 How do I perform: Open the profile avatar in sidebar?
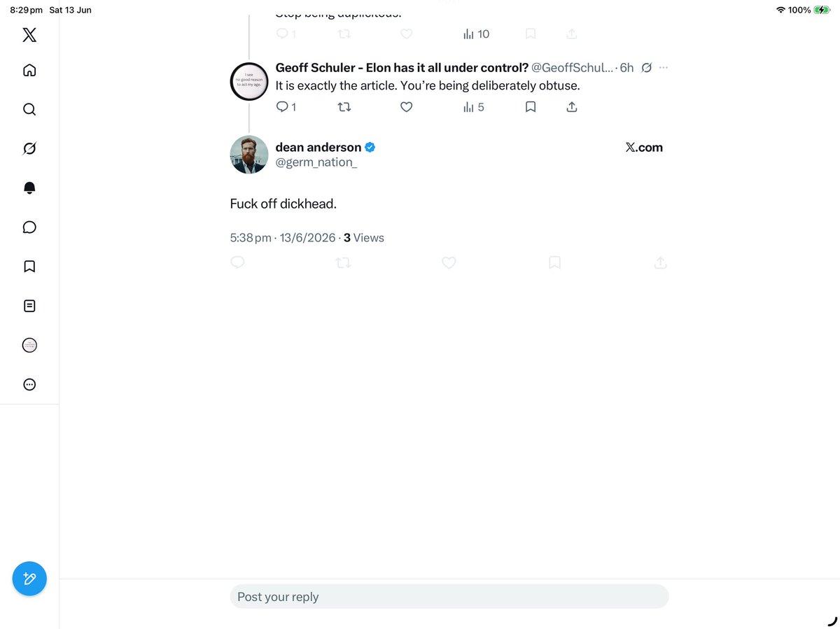tap(29, 345)
